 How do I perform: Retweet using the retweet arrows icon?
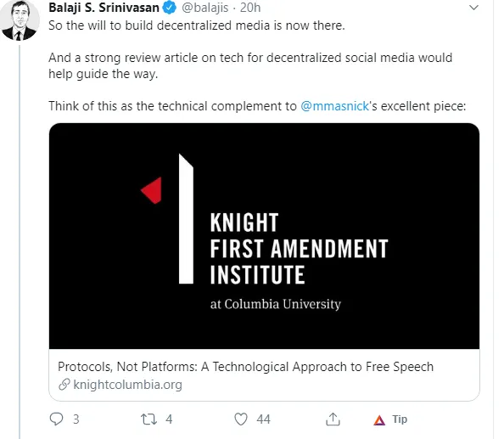point(148,419)
